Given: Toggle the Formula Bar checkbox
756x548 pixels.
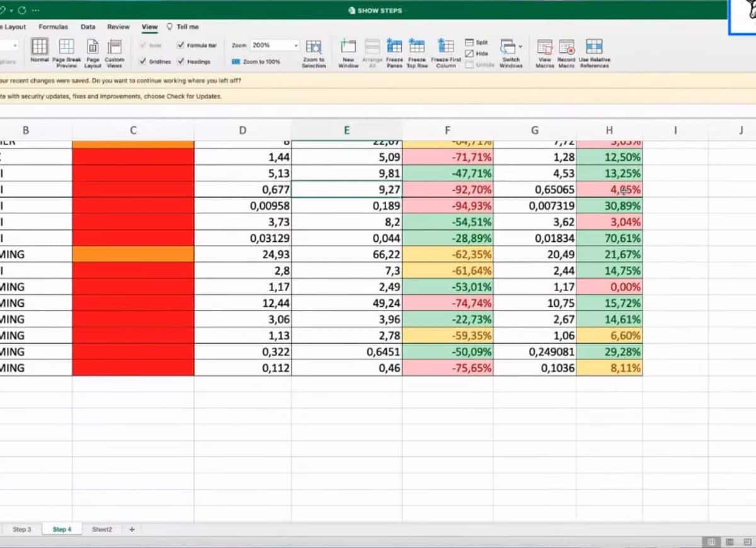Looking at the screenshot, I should pos(181,45).
